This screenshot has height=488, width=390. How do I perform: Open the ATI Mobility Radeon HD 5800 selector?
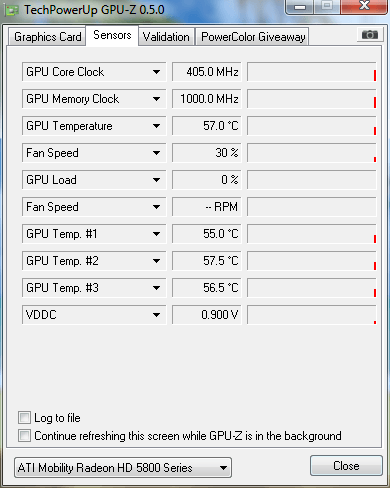[x=123, y=468]
